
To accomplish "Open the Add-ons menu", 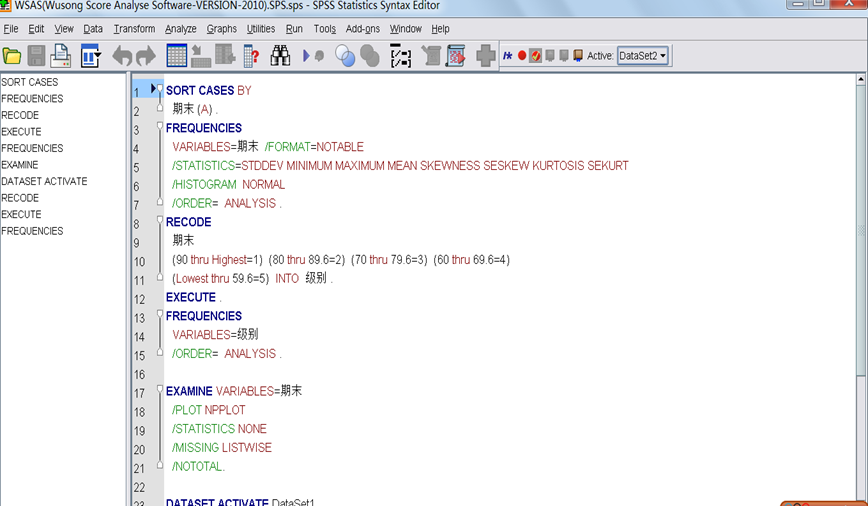I will [x=363, y=29].
